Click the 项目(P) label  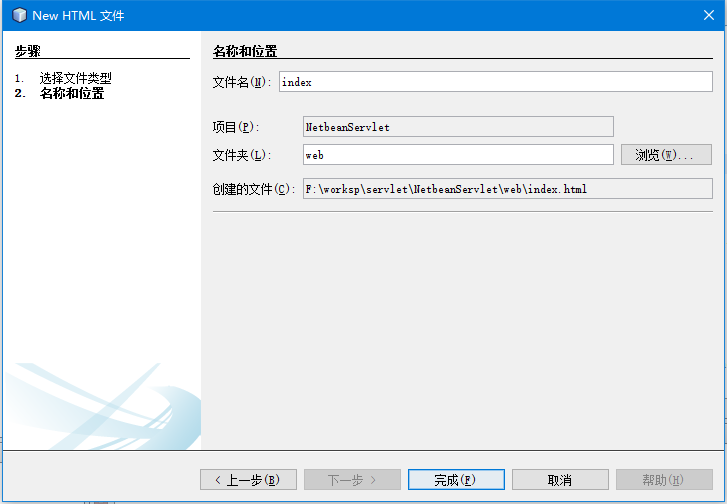point(235,127)
